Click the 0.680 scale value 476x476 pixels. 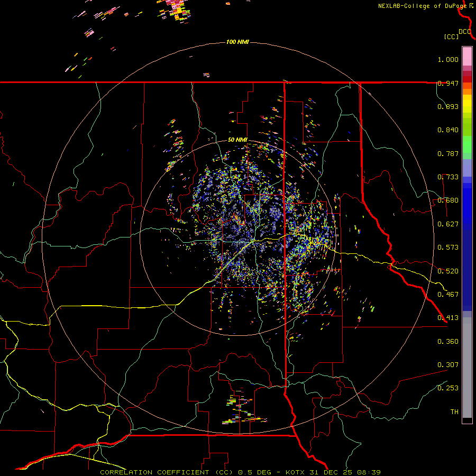(x=448, y=200)
